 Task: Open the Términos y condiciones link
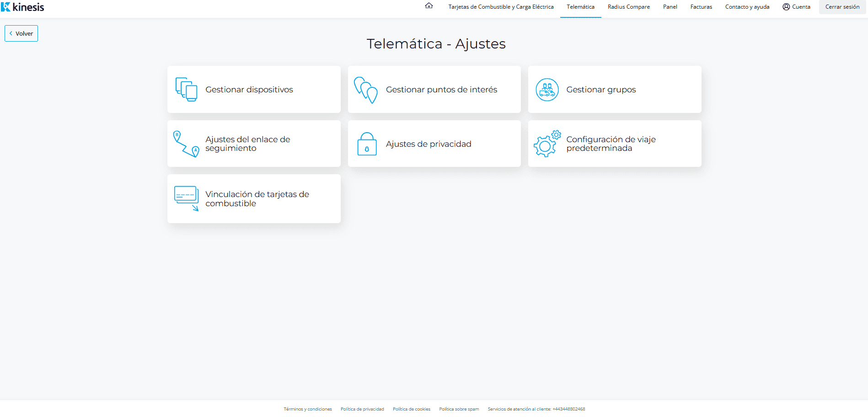pos(307,409)
